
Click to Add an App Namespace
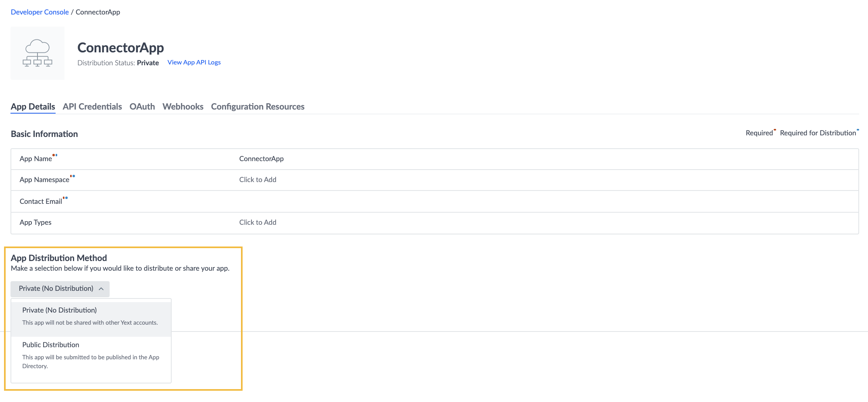point(258,180)
